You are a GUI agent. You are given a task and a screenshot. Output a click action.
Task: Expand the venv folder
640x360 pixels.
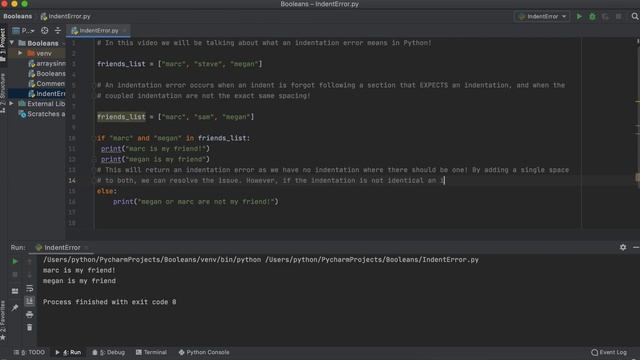click(20, 53)
